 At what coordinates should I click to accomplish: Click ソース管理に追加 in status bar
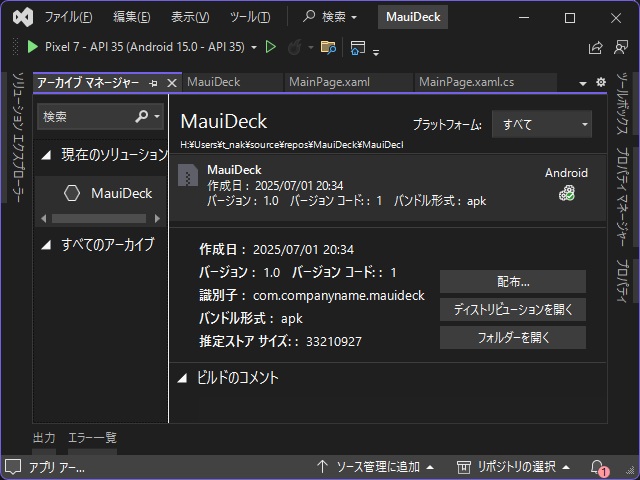pyautogui.click(x=378, y=467)
